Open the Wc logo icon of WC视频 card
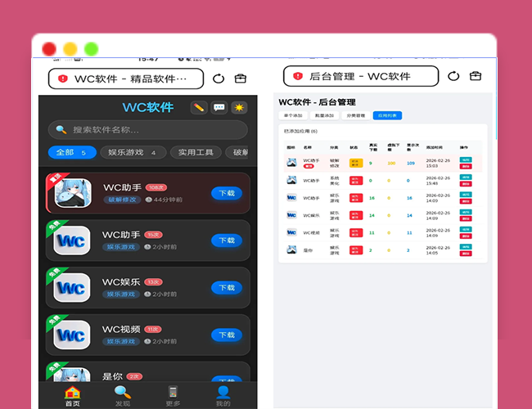 click(x=72, y=335)
